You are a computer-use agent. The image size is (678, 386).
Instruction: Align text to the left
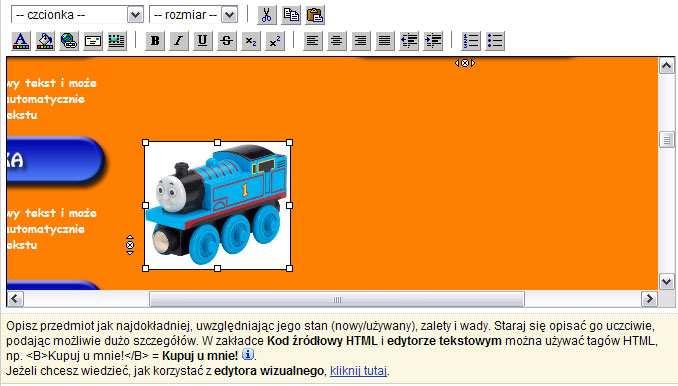[313, 41]
